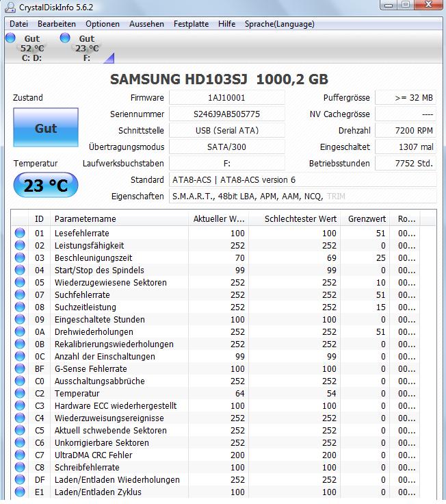Click the 23 °C temperature button
Screen dimensions: 446x504
pos(46,185)
